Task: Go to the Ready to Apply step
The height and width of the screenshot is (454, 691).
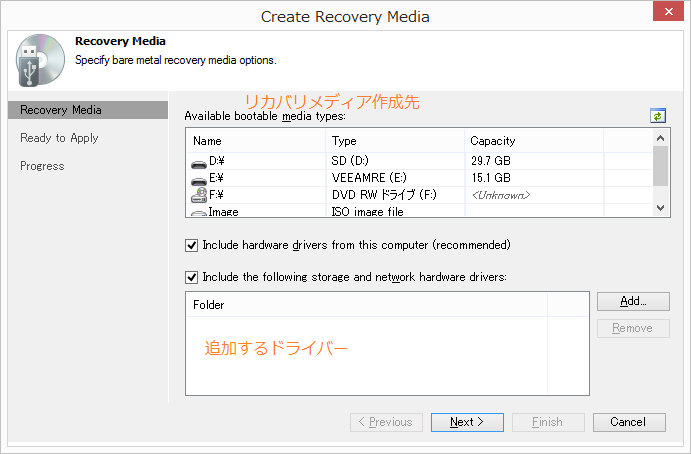Action: click(x=59, y=138)
